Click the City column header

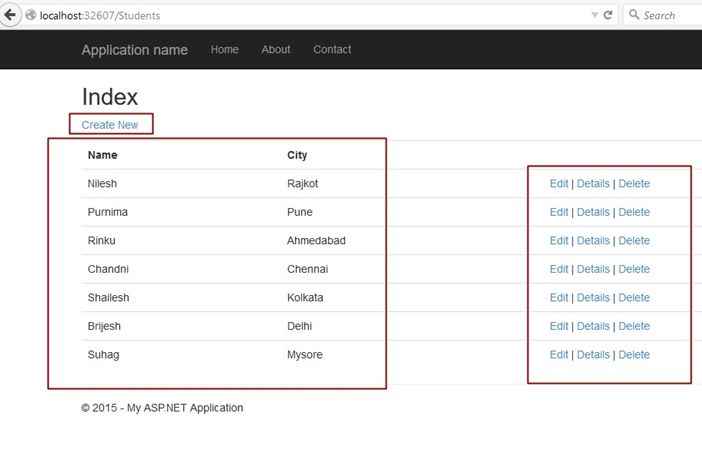[297, 155]
